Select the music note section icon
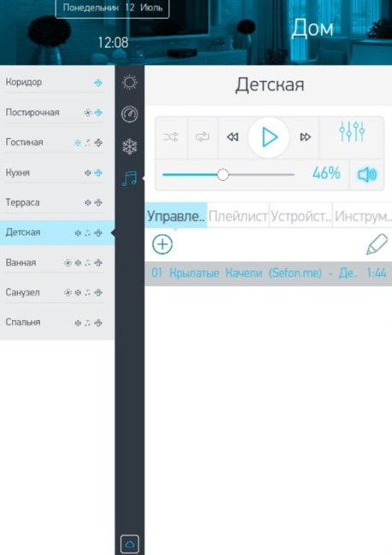 (129, 178)
